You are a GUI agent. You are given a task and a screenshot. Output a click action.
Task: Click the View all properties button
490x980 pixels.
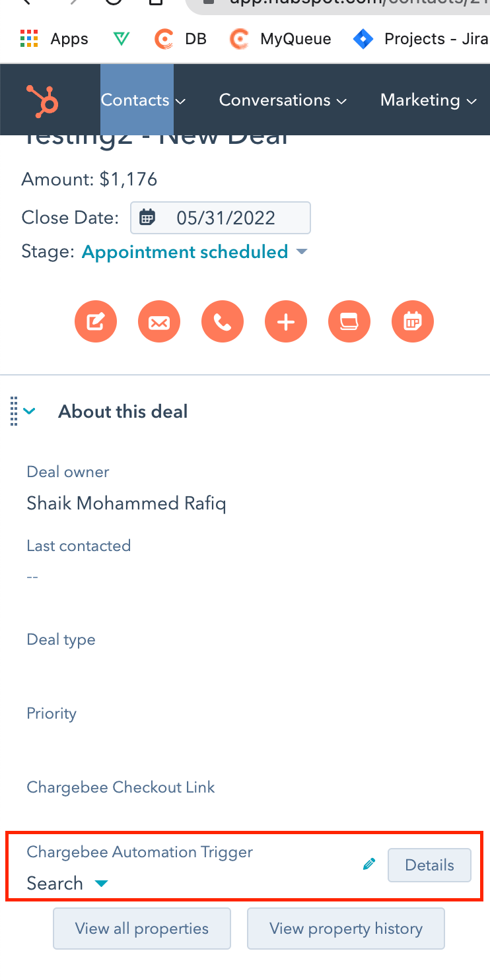[x=142, y=929]
